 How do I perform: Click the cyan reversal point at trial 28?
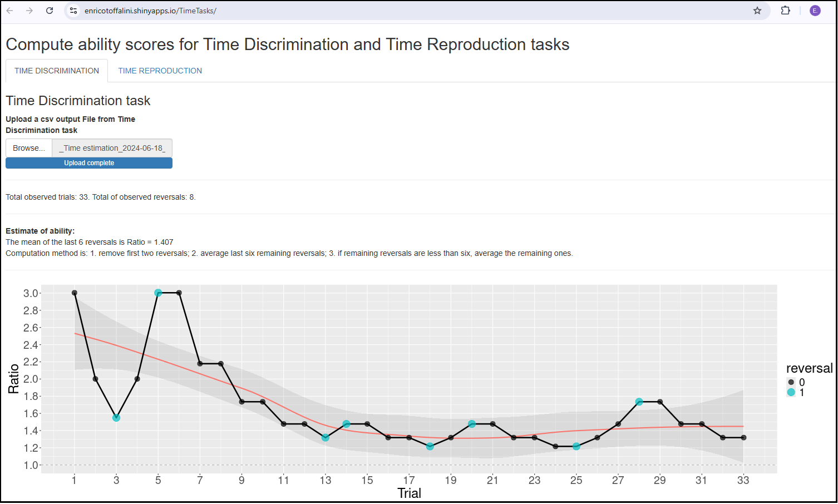639,402
